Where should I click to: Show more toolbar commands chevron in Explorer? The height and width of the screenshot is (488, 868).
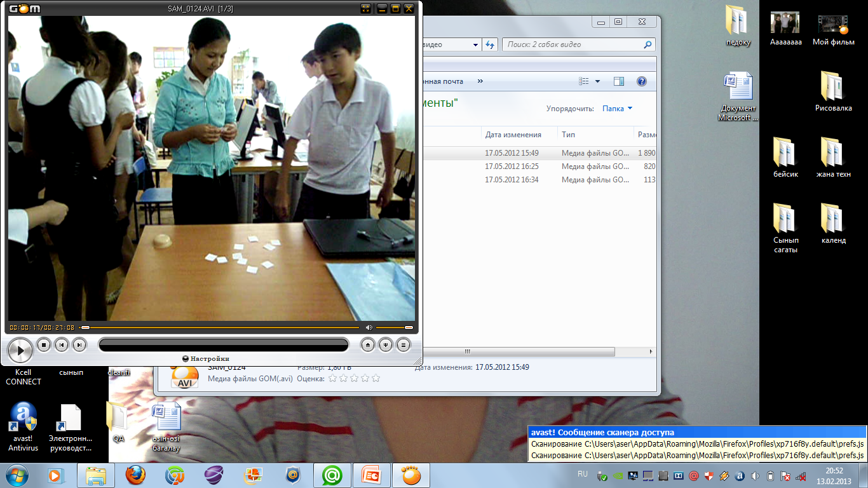(480, 81)
